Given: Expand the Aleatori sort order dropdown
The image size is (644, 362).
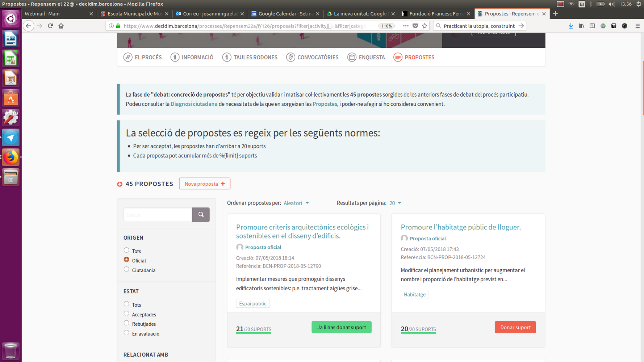Looking at the screenshot, I should (x=296, y=203).
